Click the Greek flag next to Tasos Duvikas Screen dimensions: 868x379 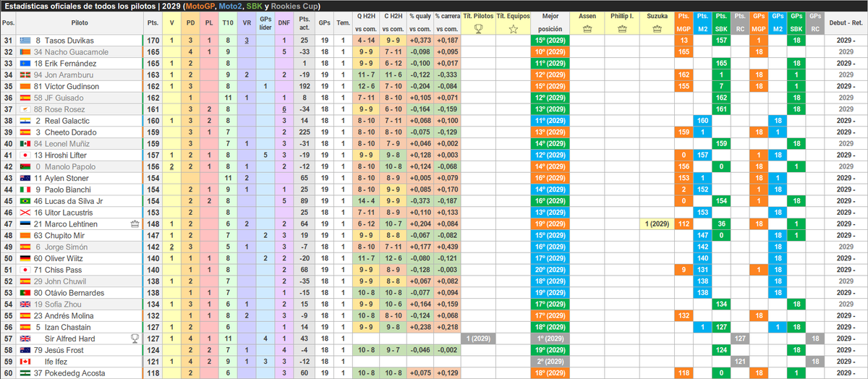[x=25, y=41]
